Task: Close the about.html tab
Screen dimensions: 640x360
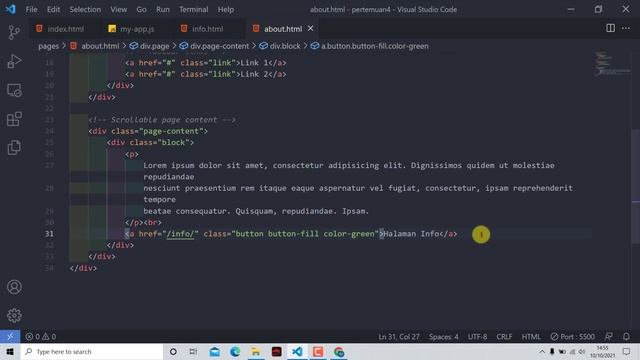Action: pyautogui.click(x=311, y=28)
